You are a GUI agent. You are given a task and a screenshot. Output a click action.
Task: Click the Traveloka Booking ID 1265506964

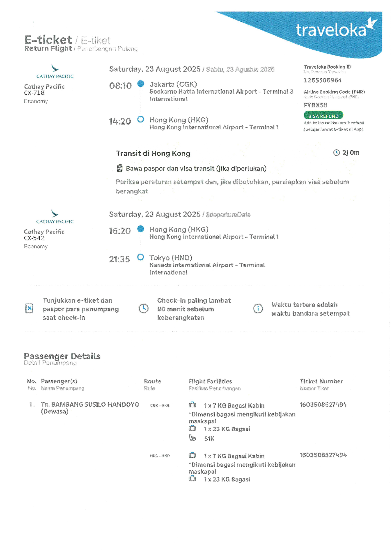coord(323,80)
